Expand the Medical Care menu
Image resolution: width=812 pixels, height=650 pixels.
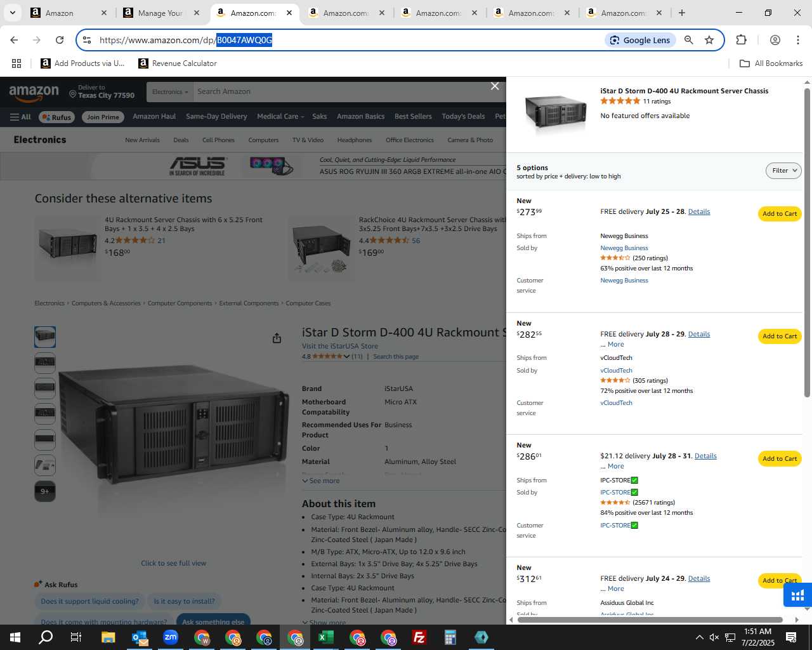click(x=280, y=117)
